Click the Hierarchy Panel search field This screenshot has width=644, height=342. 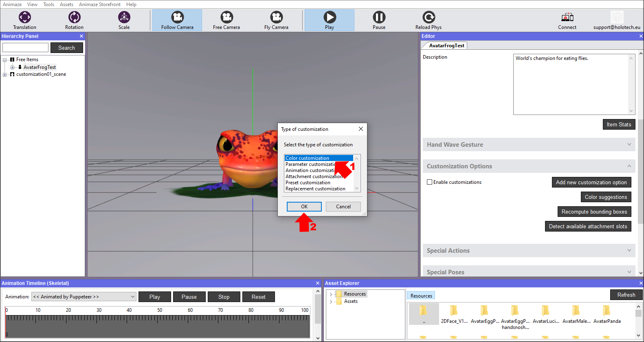[x=26, y=48]
